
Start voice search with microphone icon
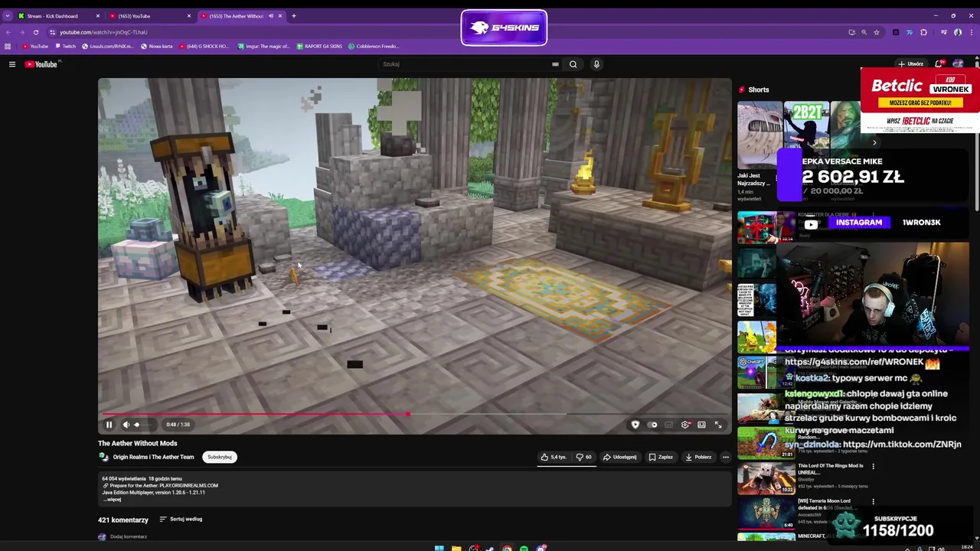pos(596,64)
